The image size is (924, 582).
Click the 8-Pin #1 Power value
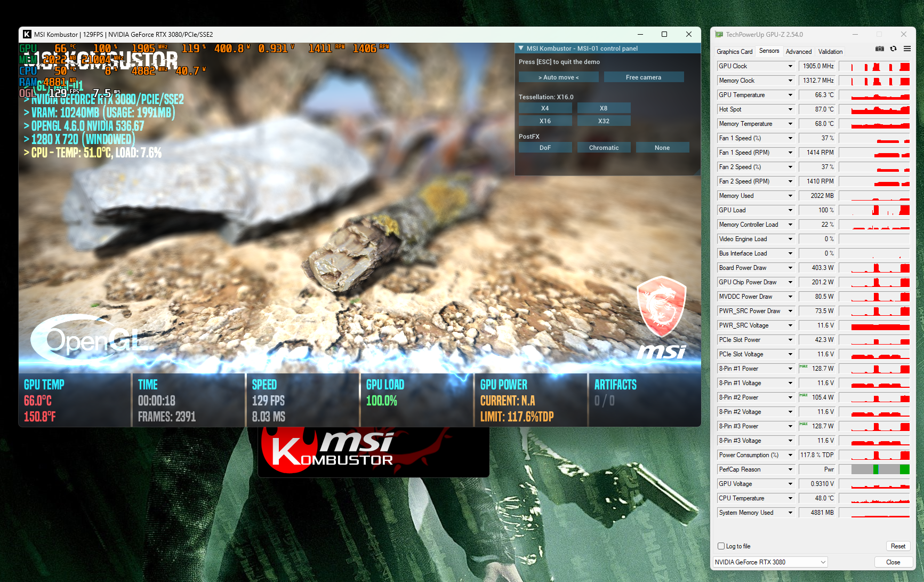[817, 369]
